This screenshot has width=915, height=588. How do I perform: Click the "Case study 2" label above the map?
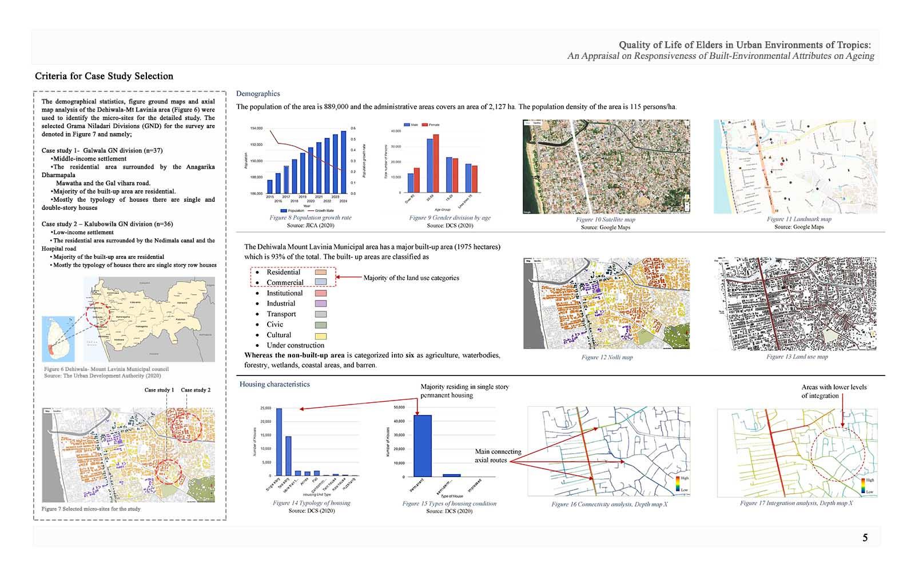pos(196,390)
